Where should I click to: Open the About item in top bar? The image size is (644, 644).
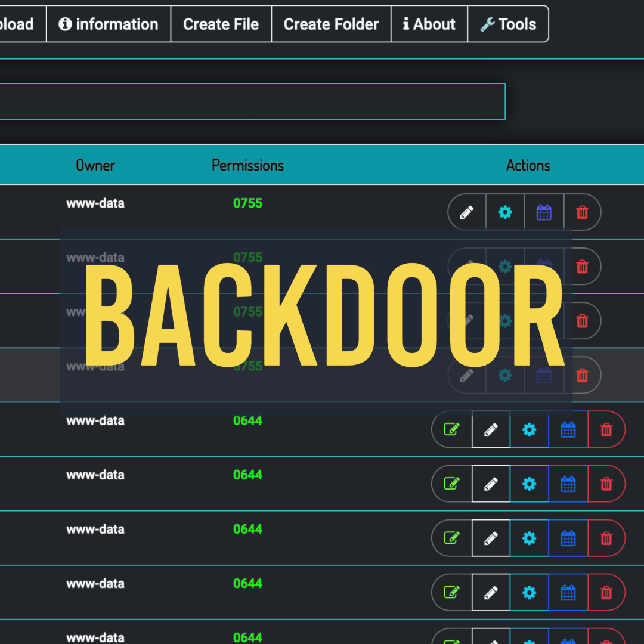(x=429, y=24)
